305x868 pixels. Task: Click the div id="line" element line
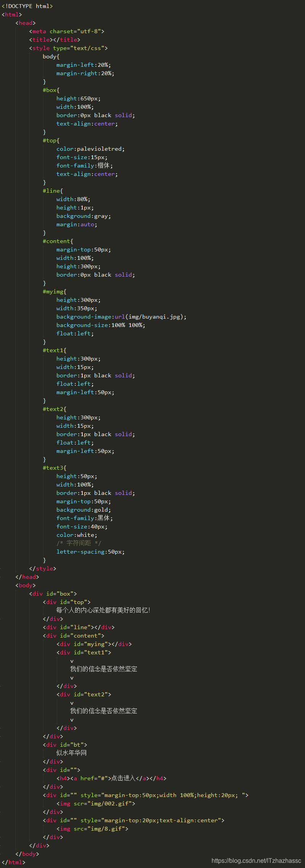click(x=79, y=627)
